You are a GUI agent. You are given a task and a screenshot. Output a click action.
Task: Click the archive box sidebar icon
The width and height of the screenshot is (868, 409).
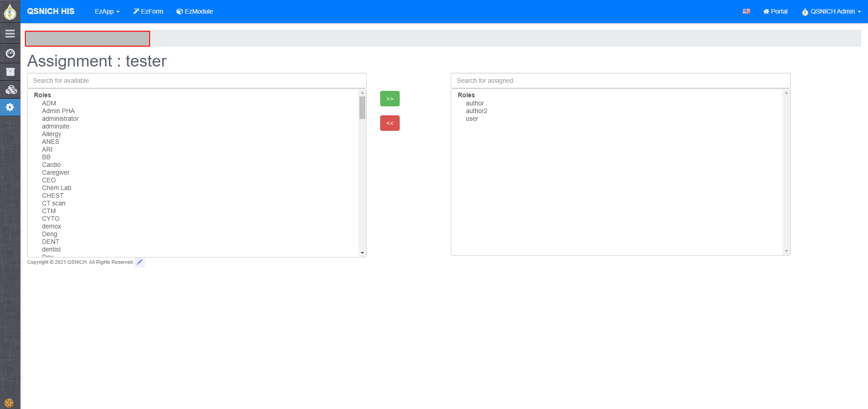10,72
